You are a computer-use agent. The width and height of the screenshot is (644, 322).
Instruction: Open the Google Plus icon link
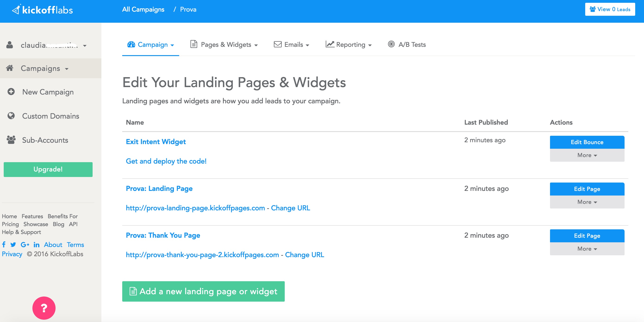[25, 244]
